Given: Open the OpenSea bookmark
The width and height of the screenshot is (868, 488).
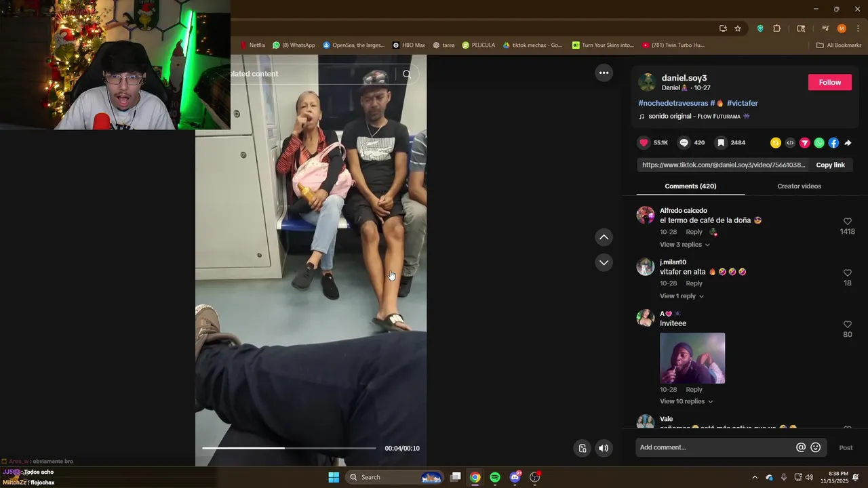Looking at the screenshot, I should [x=353, y=45].
